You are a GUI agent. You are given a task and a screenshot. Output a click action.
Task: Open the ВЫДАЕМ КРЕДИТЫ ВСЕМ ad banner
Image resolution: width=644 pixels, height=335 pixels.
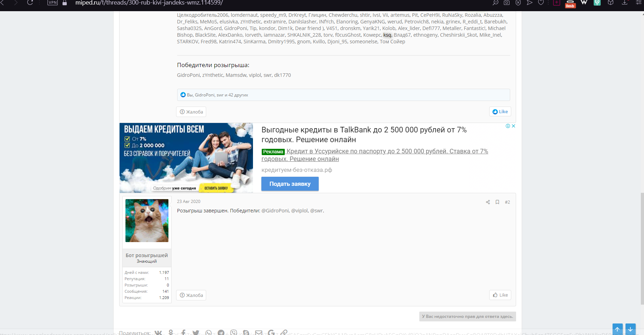[186, 158]
